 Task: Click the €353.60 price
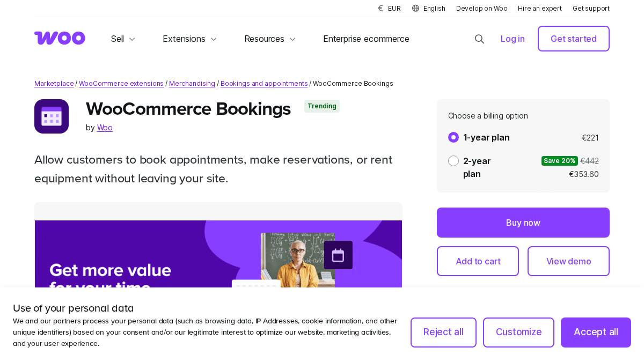point(584,174)
